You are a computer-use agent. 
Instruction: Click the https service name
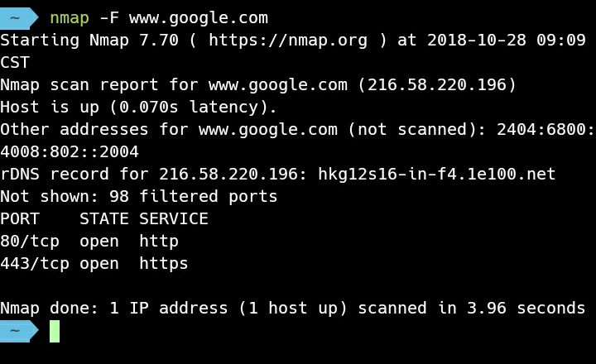[x=164, y=264]
